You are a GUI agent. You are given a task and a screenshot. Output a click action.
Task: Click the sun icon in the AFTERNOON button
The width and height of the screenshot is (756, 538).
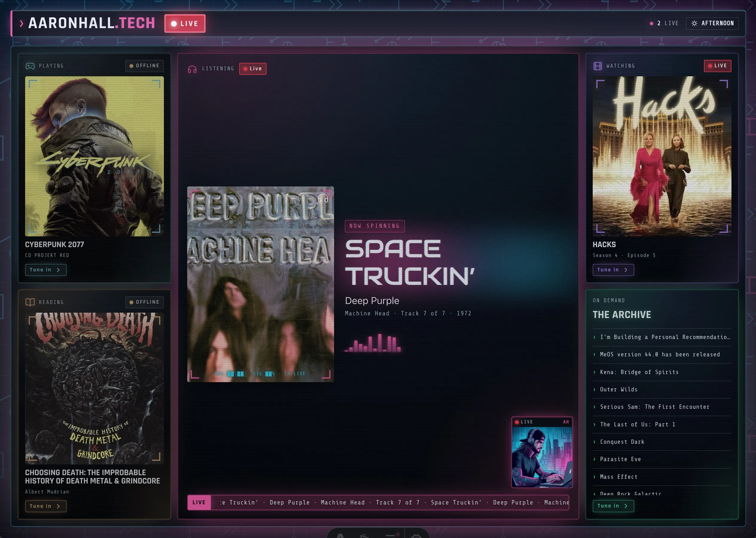click(x=694, y=23)
